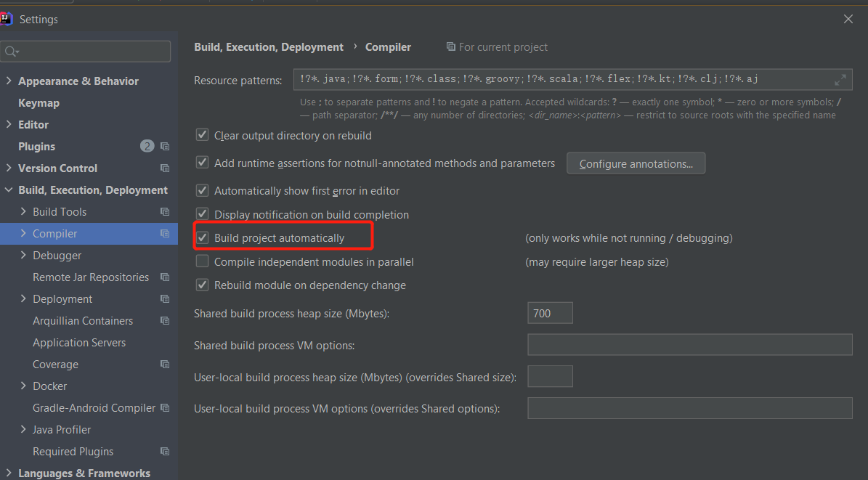This screenshot has width=868, height=480.
Task: Click the project-level icon next to Coverage
Action: [164, 365]
